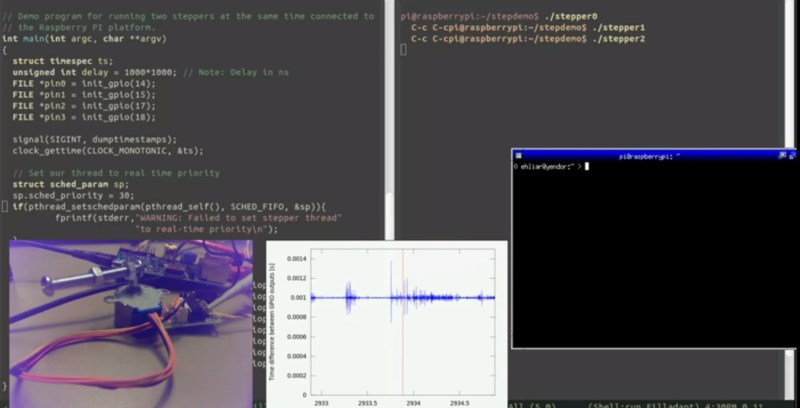
Task: Click the ./stepper1 command in shell
Action: pos(615,27)
